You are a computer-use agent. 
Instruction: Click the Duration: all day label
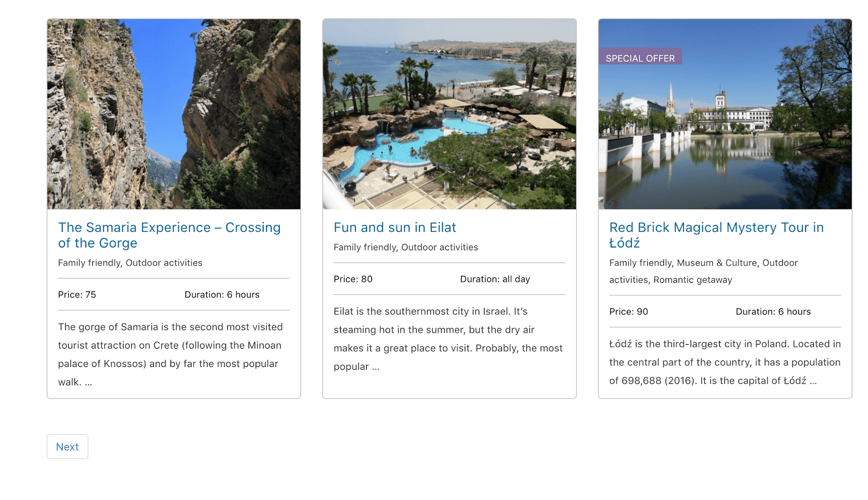(x=495, y=279)
